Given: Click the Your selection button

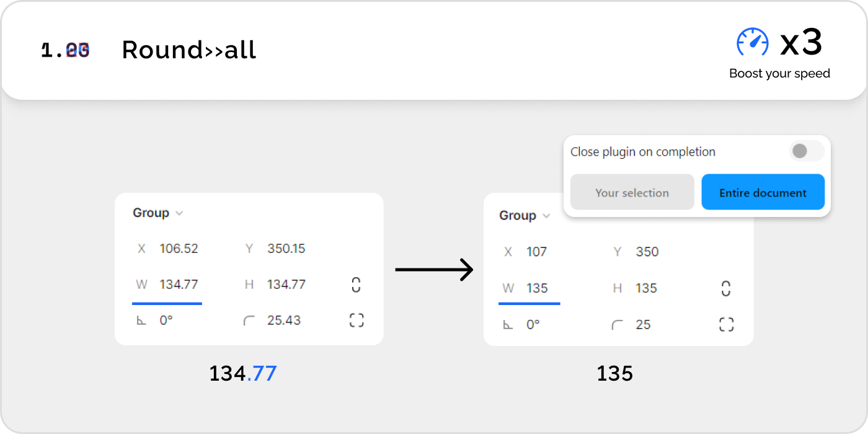Looking at the screenshot, I should coord(632,192).
